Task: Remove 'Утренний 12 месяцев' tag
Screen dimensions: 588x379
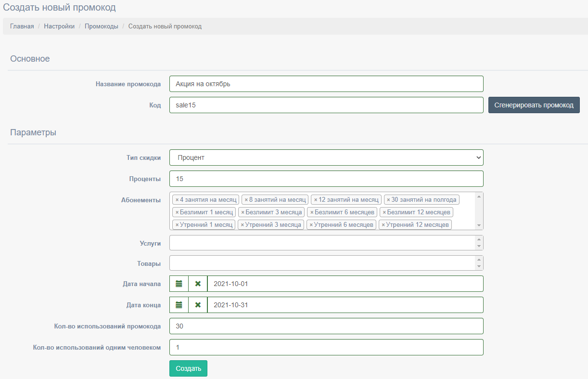Action: [383, 225]
